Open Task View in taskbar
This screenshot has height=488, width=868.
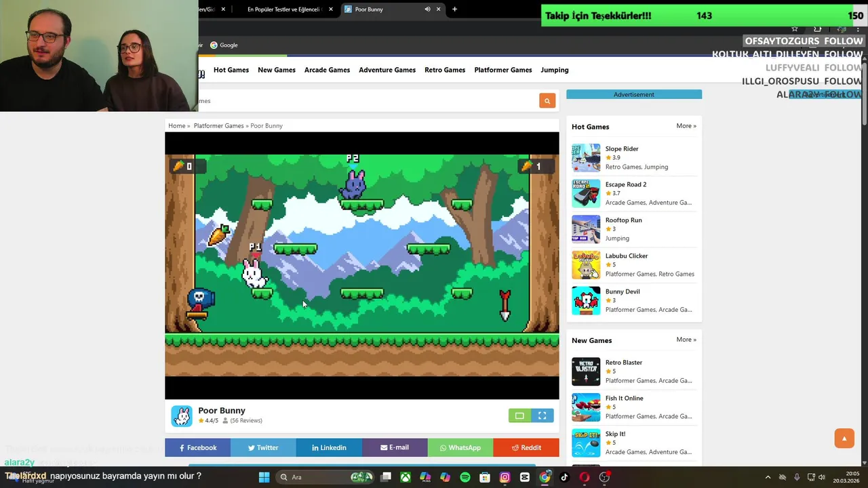(x=386, y=477)
